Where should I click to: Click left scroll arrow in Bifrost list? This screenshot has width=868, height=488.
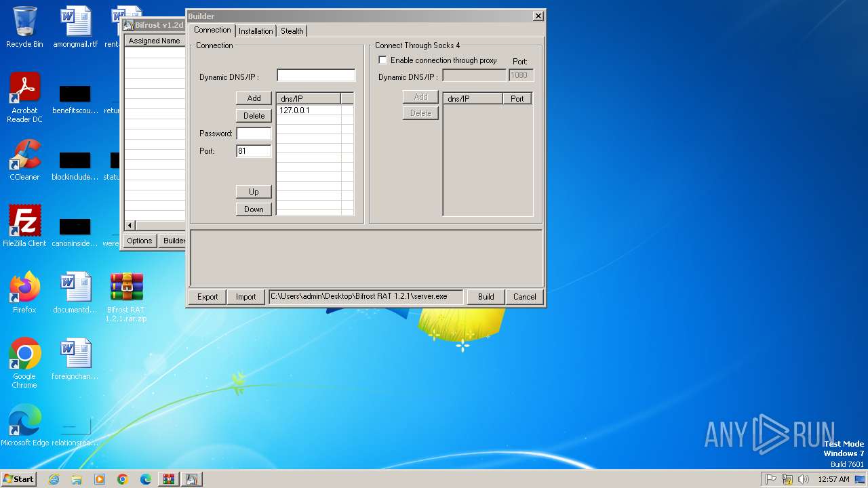click(x=130, y=225)
